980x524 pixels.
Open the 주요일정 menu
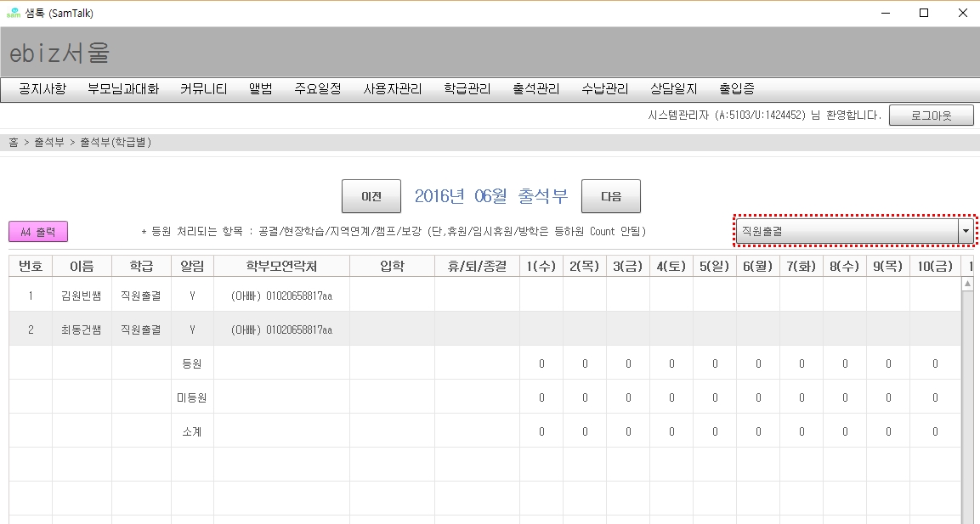pyautogui.click(x=318, y=88)
